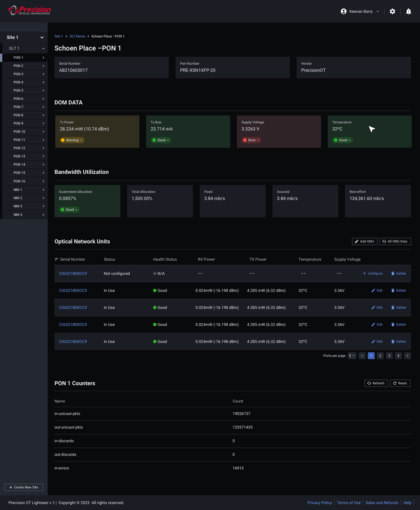420x510 pixels.
Task: Click OLT Name breadcrumb link
Action: point(77,36)
